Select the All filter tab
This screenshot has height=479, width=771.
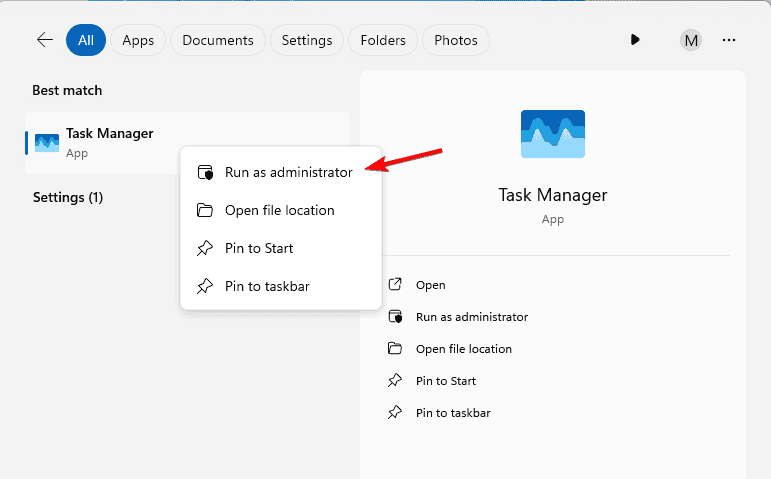86,40
